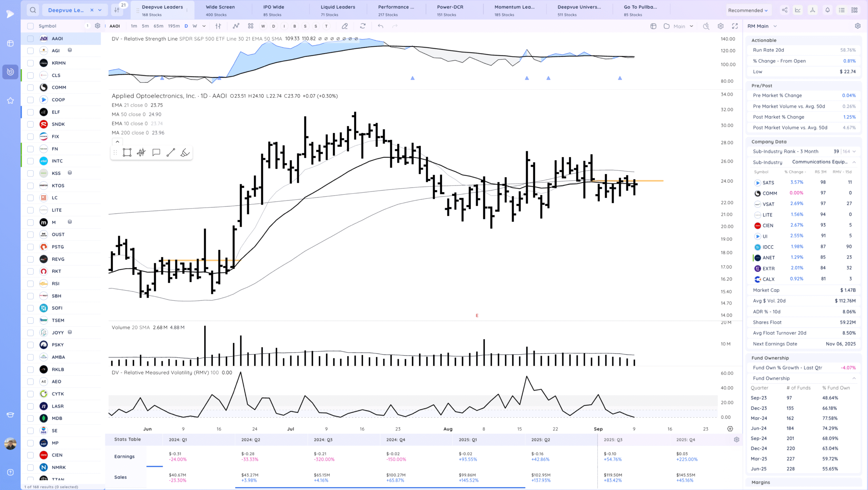The image size is (868, 490).
Task: Collapse the indicator legend arrow on chart
Action: (117, 142)
